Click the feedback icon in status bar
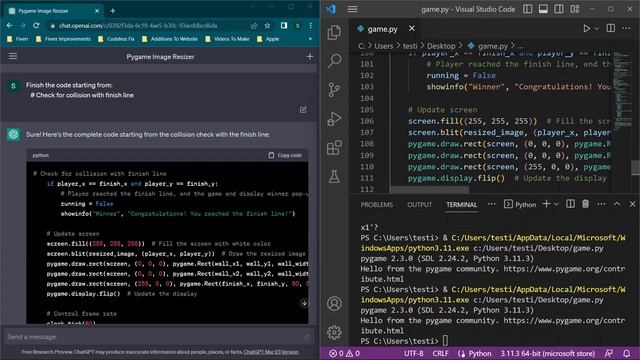The height and width of the screenshot is (360, 640). pos(608,353)
